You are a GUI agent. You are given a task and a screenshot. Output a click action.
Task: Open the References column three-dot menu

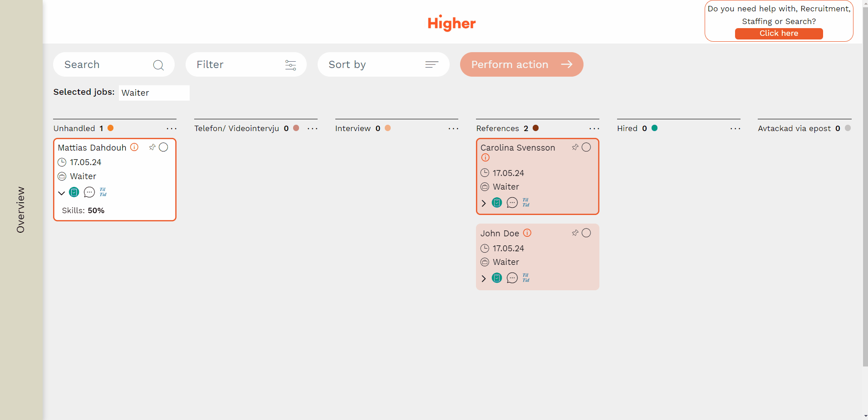[594, 129]
